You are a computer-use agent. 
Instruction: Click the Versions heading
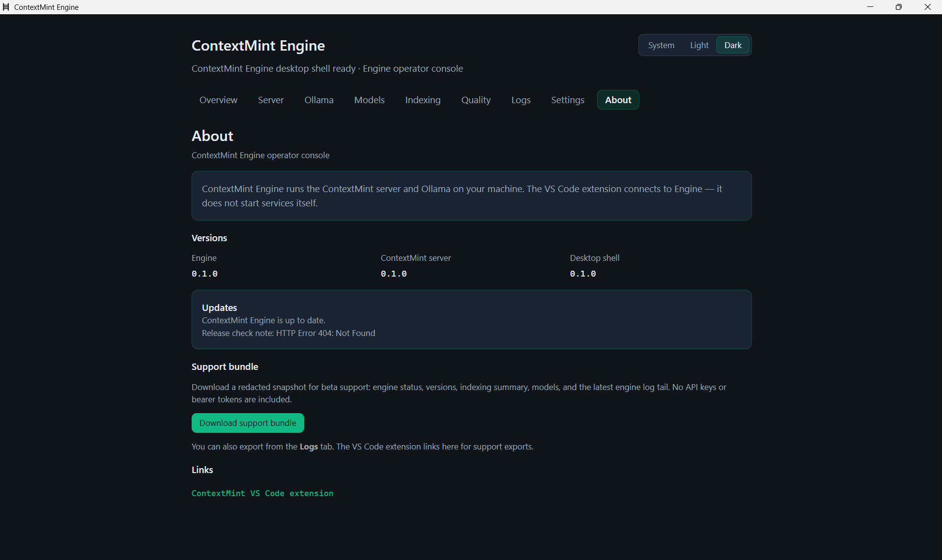[209, 238]
